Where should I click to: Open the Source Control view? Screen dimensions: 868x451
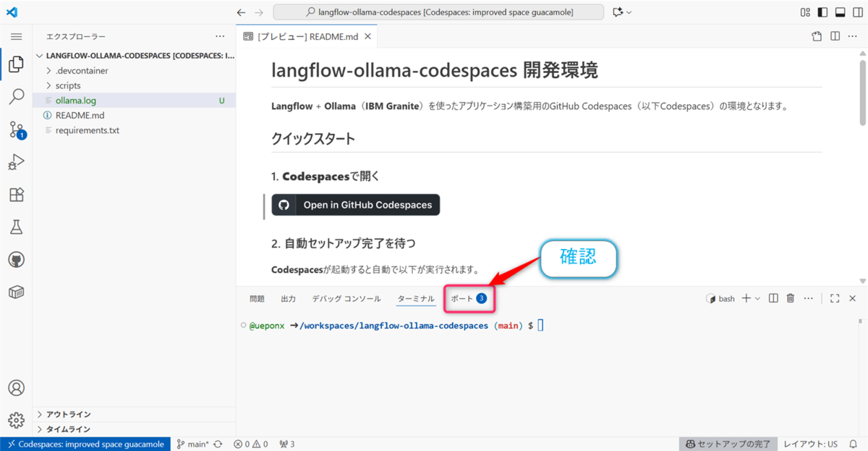(16, 130)
